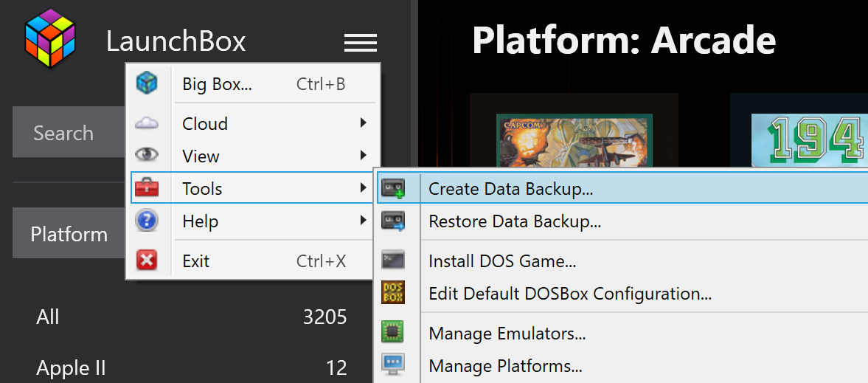Open Big Box mode menu entry
The height and width of the screenshot is (383, 868).
click(253, 84)
